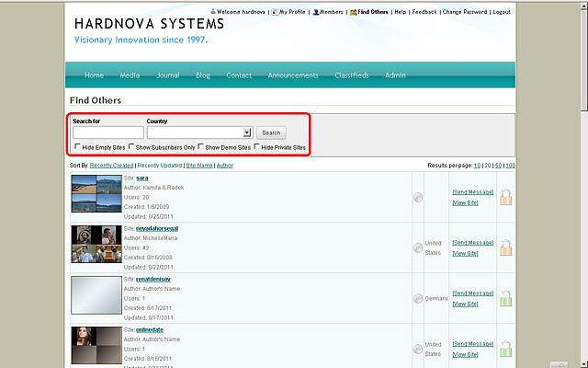Click Send Message for renatdenisov

pos(472,293)
